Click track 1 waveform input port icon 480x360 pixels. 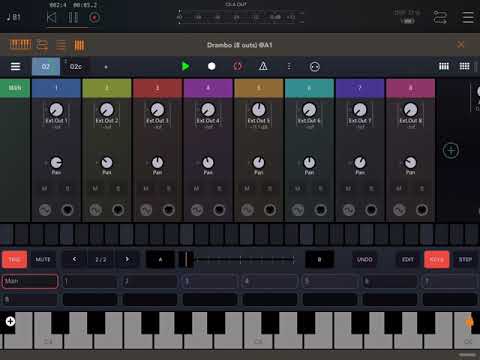45,210
